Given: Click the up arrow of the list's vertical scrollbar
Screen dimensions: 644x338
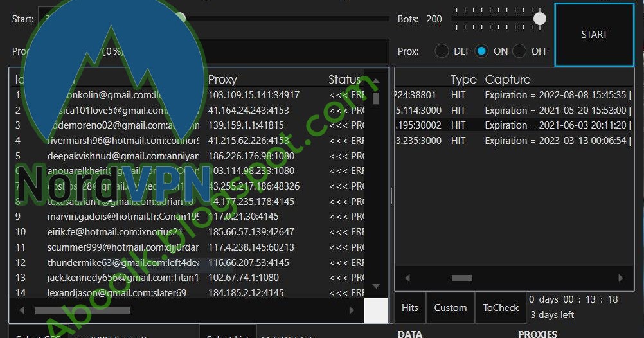Looking at the screenshot, I should click(376, 81).
